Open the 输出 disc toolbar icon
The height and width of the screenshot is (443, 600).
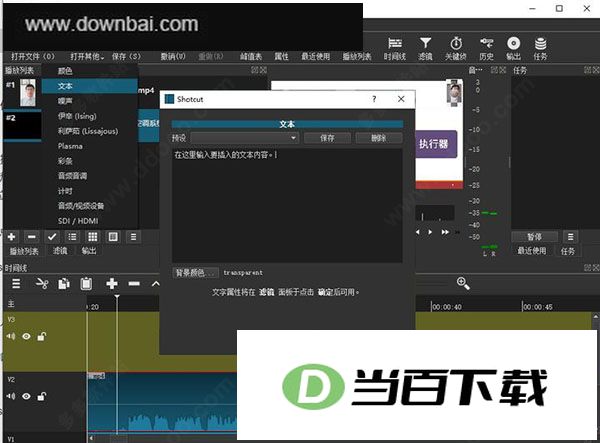[x=514, y=49]
